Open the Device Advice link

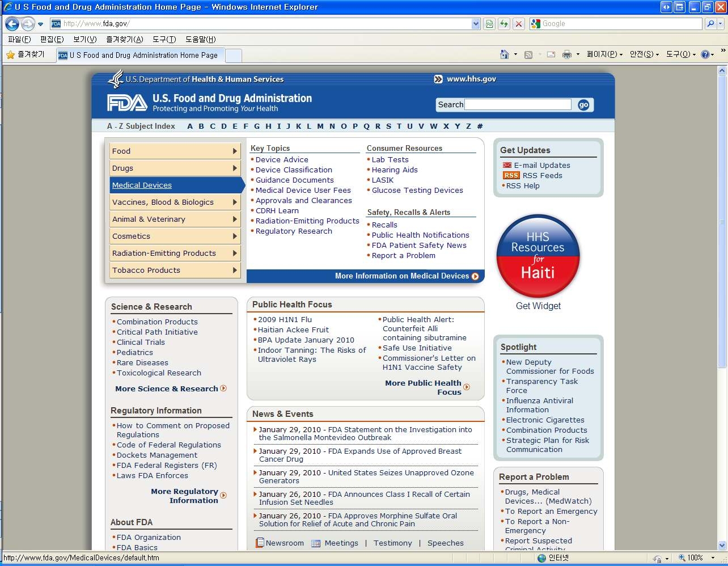click(x=282, y=160)
